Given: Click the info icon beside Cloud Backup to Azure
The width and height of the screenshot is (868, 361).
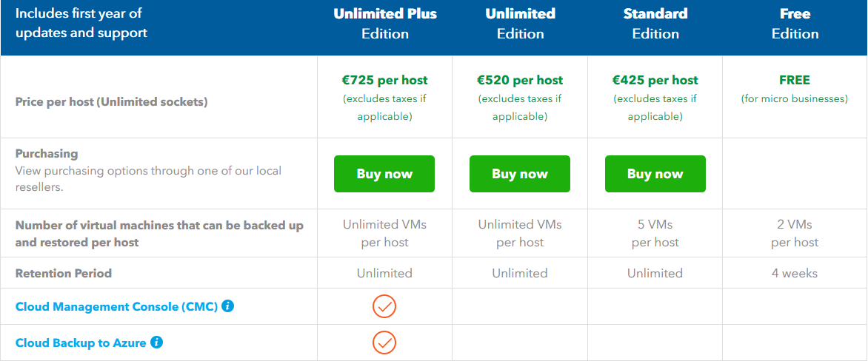Looking at the screenshot, I should tap(157, 343).
